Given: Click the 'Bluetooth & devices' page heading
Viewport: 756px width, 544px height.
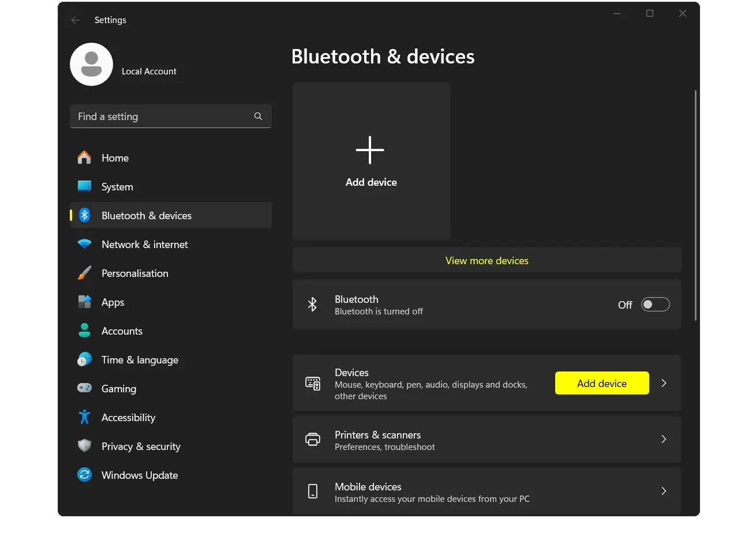Looking at the screenshot, I should pyautogui.click(x=383, y=57).
